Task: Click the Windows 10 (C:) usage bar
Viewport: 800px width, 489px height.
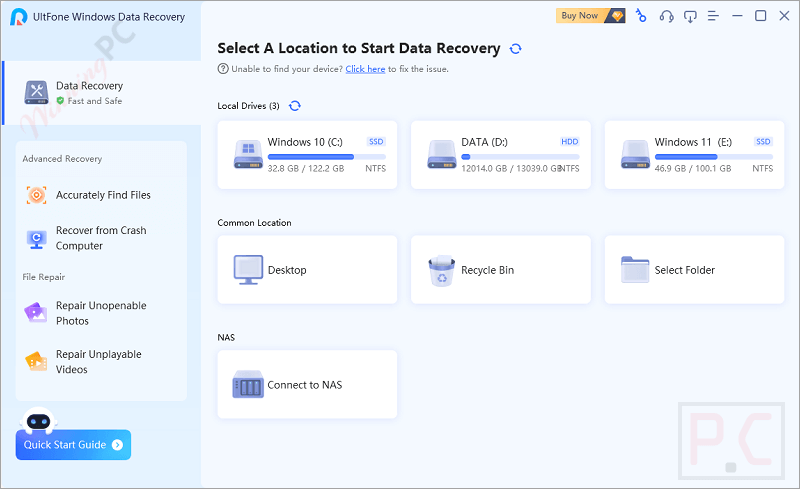Action: [x=327, y=157]
